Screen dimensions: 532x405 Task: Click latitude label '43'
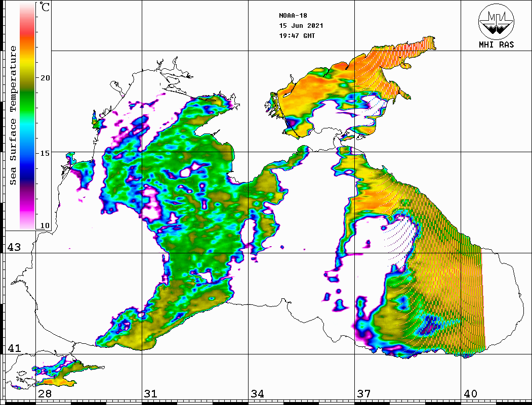click(x=14, y=247)
